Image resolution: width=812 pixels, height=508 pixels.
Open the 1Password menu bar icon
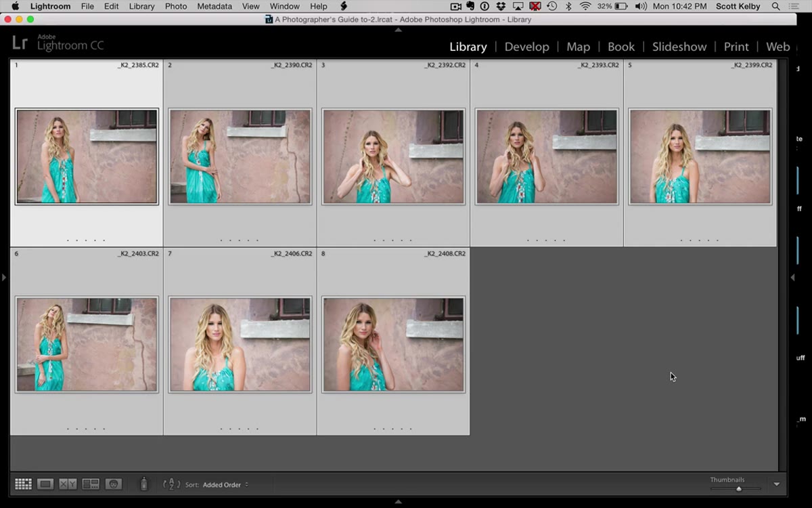pyautogui.click(x=485, y=6)
